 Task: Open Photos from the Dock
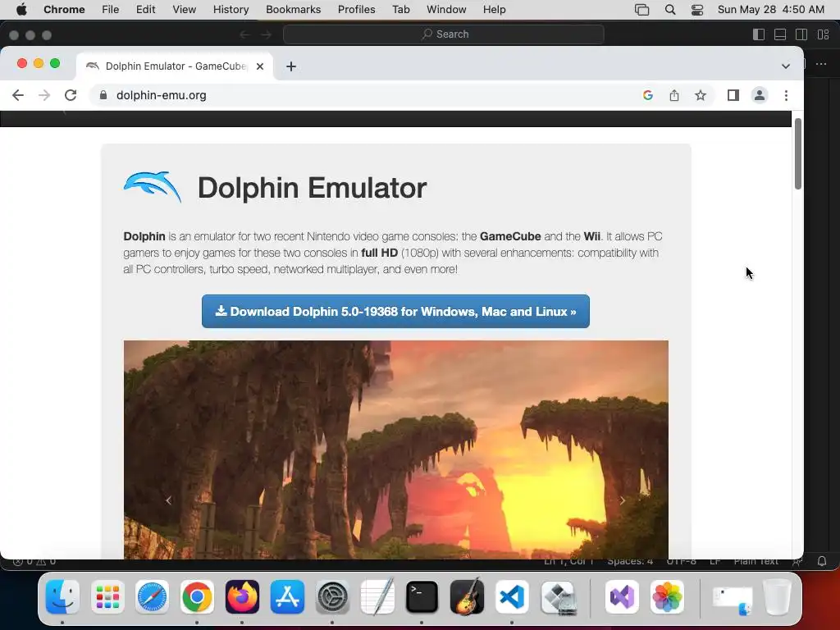point(667,597)
